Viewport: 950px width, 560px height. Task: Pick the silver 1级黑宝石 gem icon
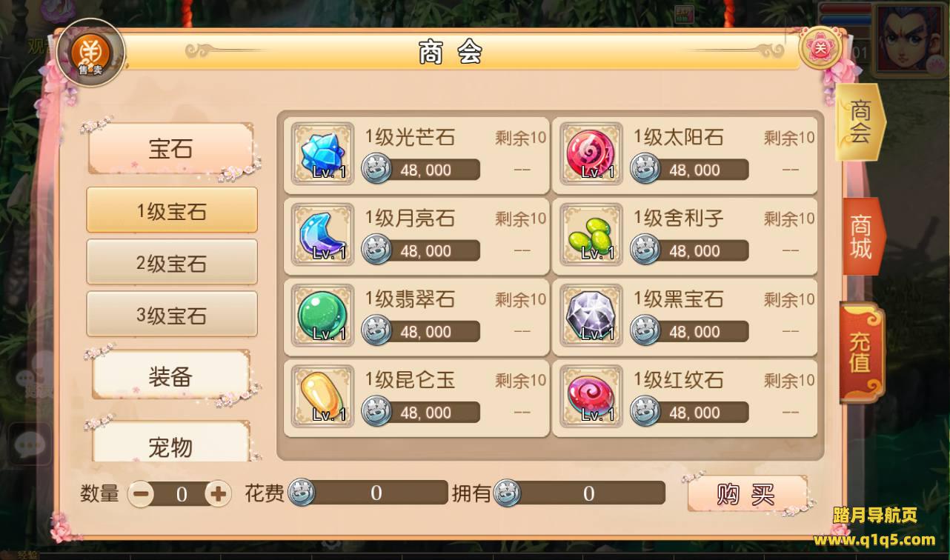click(x=591, y=315)
